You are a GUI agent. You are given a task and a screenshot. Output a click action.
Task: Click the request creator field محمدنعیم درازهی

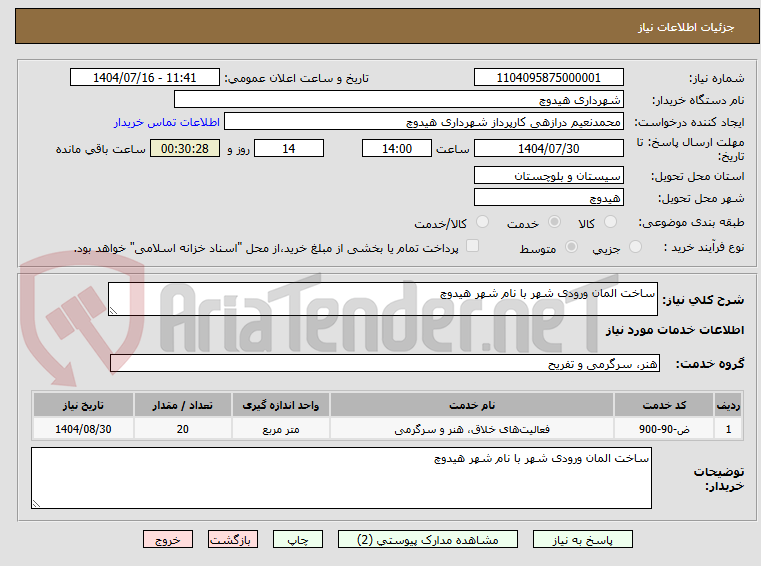pyautogui.click(x=424, y=122)
